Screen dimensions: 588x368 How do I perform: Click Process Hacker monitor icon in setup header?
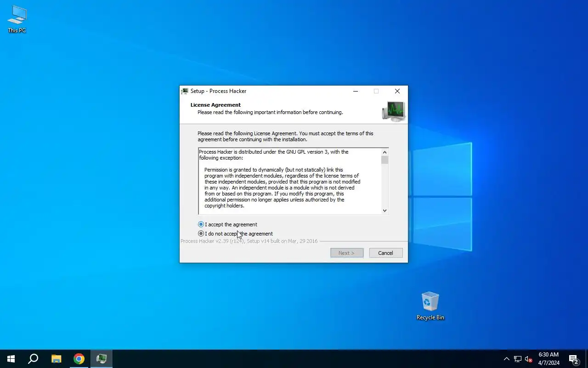tap(393, 111)
